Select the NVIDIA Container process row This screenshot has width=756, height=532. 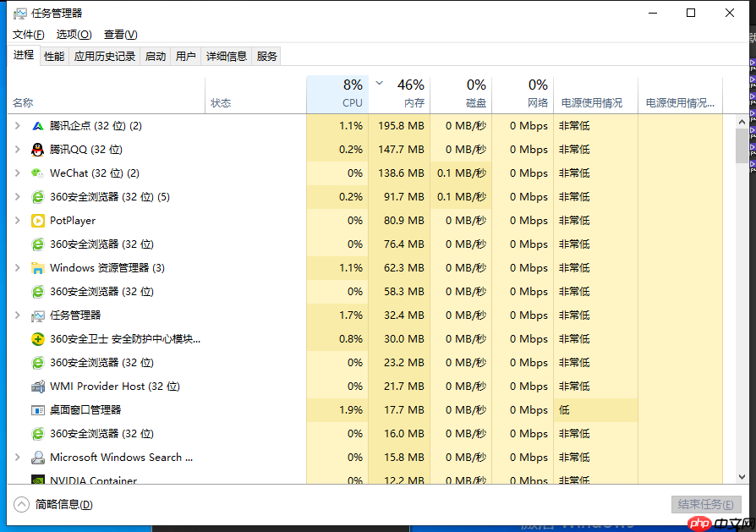coord(365,479)
